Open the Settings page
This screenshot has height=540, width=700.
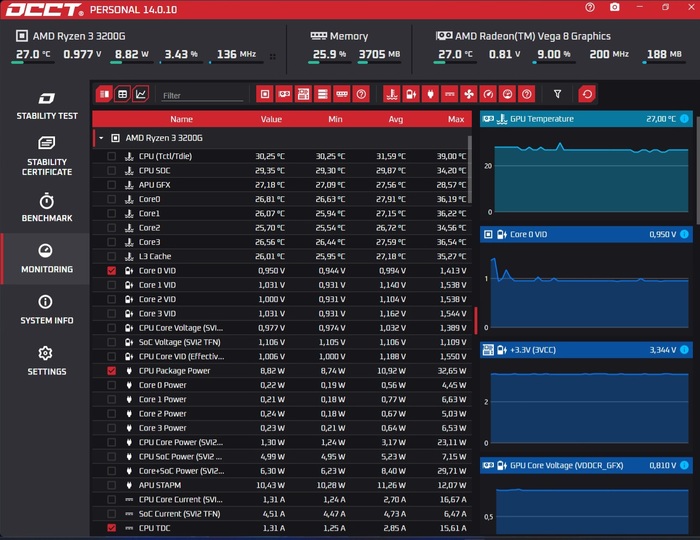pos(46,360)
